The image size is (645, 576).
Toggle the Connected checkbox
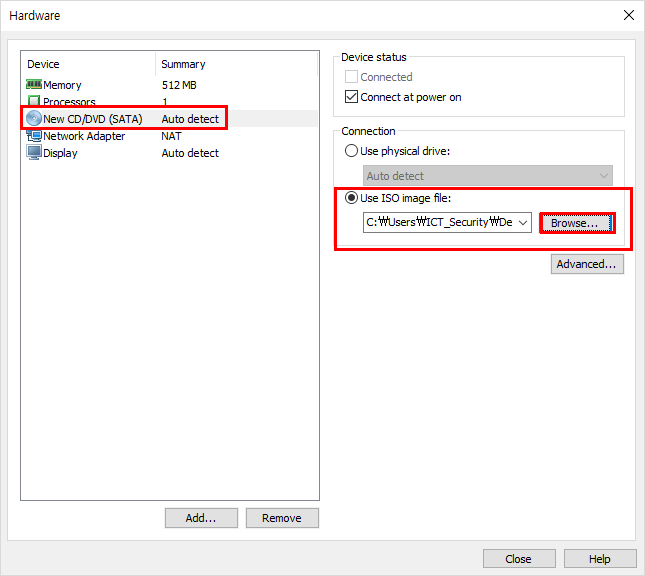coord(351,77)
